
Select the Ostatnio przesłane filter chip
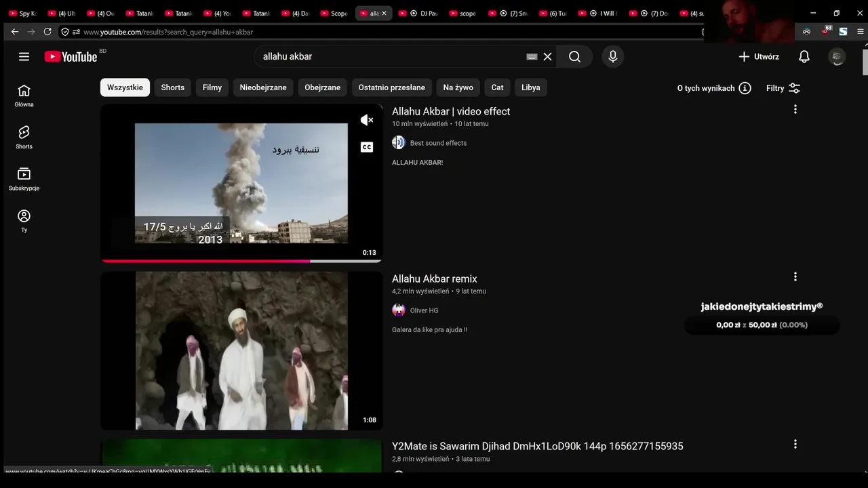point(392,87)
